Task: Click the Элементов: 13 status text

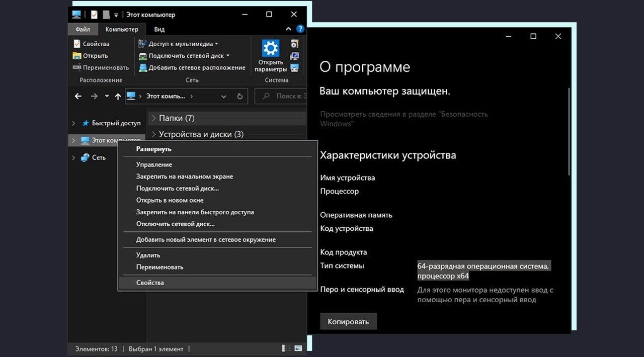Action: (97, 348)
